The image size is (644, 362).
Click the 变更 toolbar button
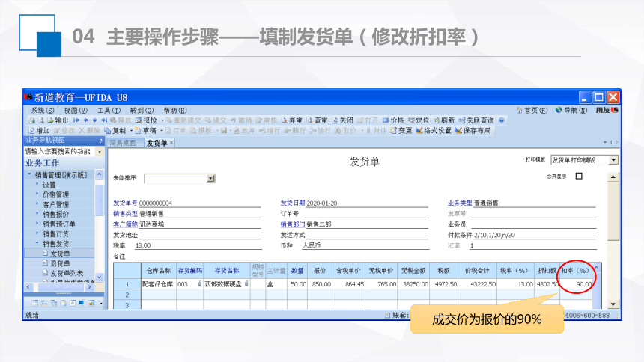(401, 131)
